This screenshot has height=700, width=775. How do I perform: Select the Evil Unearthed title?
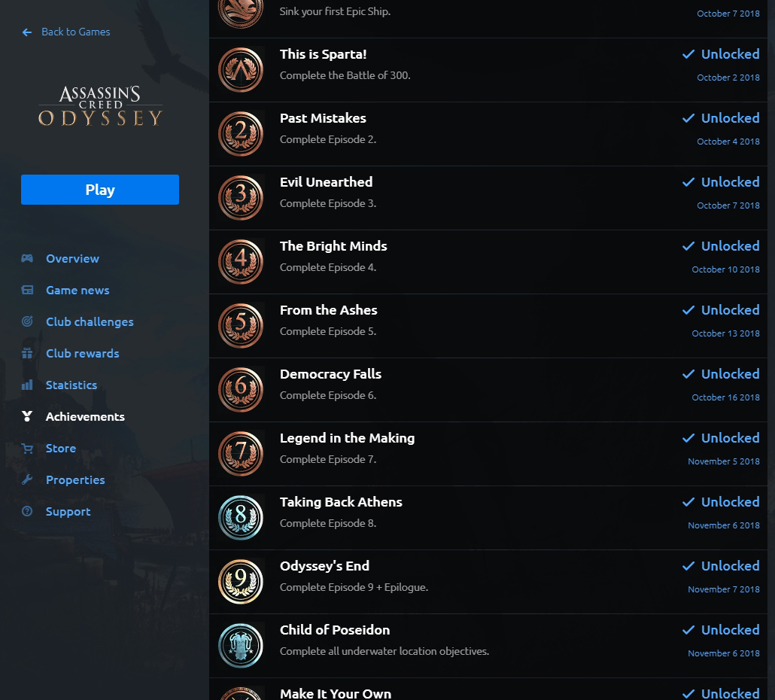327,182
